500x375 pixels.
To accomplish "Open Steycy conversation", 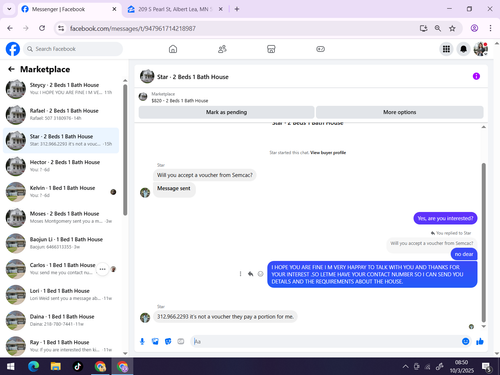I will coord(61,89).
